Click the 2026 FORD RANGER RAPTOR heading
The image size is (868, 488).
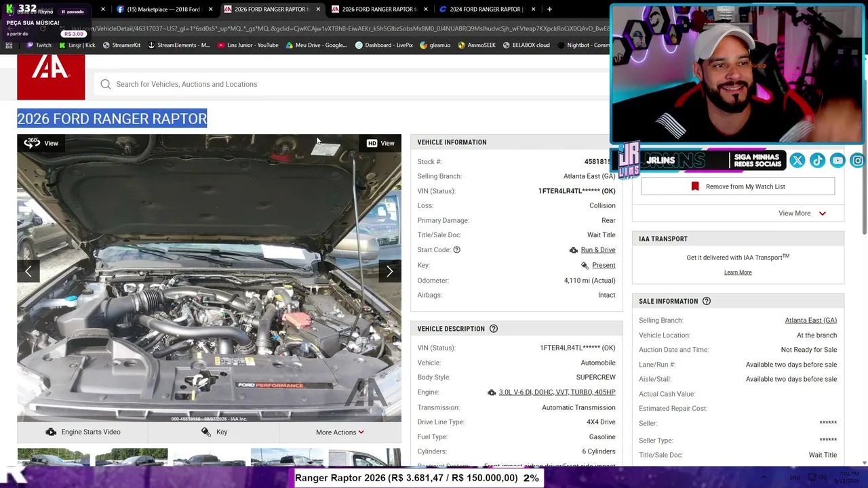112,119
